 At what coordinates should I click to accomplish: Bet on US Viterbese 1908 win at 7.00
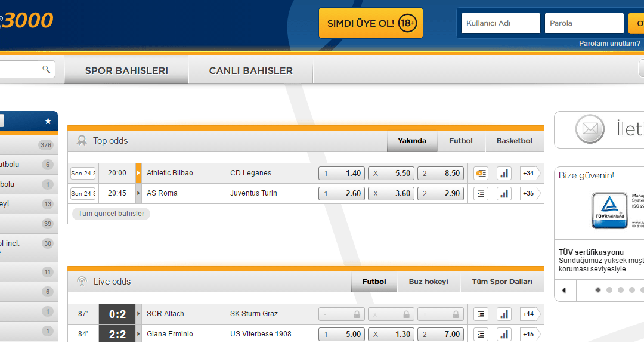441,335
